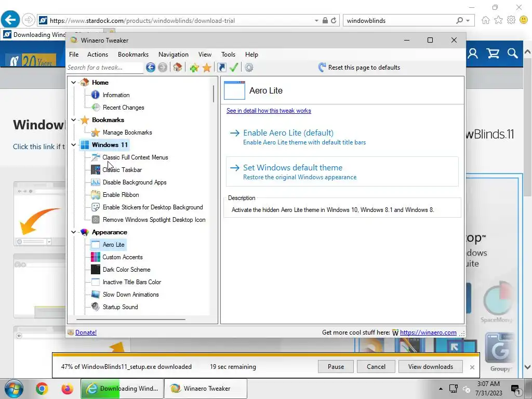The height and width of the screenshot is (399, 532).
Task: Go to home page icon in Winaero toolbar
Action: (x=178, y=67)
